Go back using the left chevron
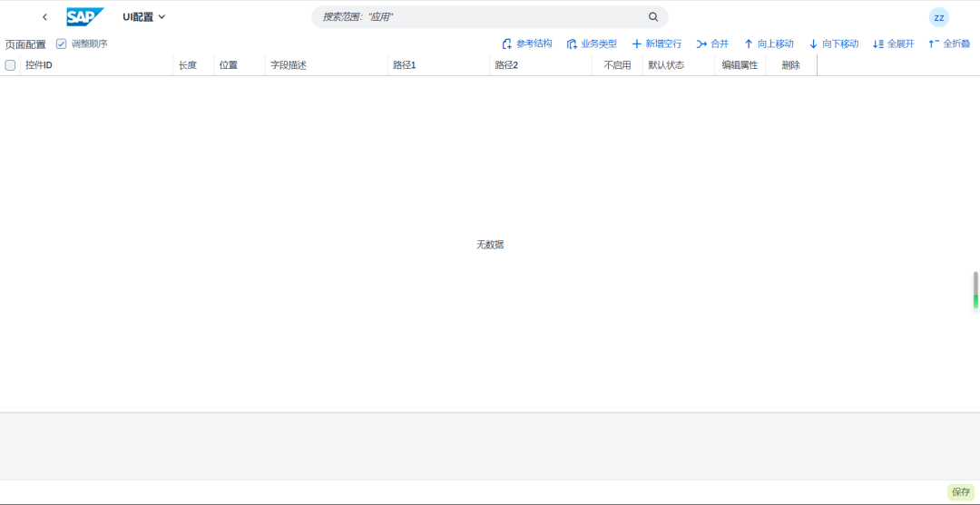This screenshot has width=980, height=505. coord(44,17)
